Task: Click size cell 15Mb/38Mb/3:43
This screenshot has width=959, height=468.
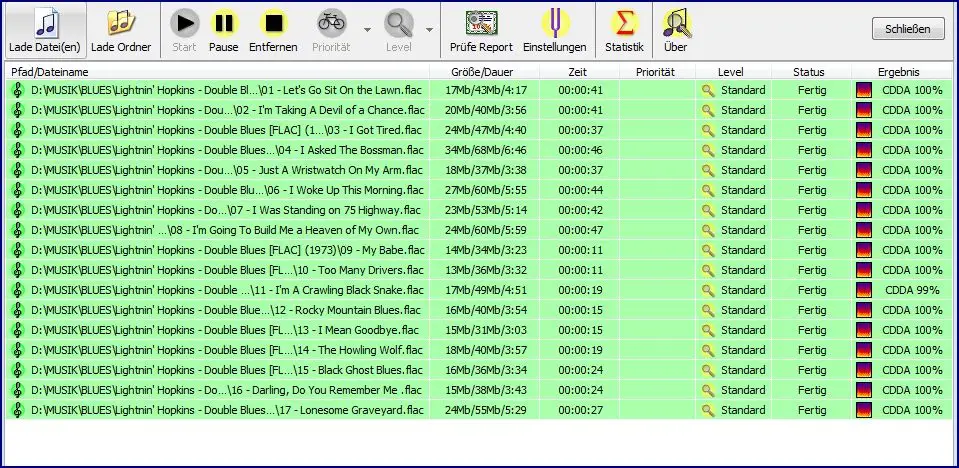Action: [486, 390]
